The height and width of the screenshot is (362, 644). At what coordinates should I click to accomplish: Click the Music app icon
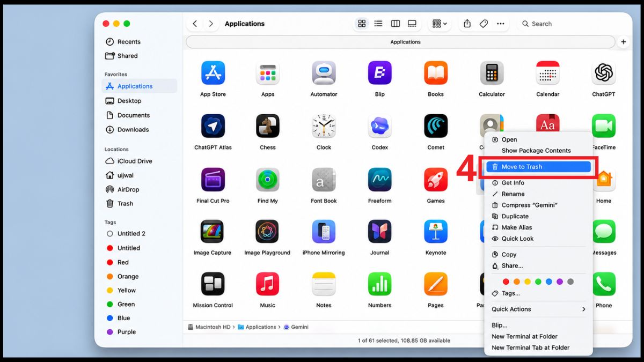click(267, 284)
